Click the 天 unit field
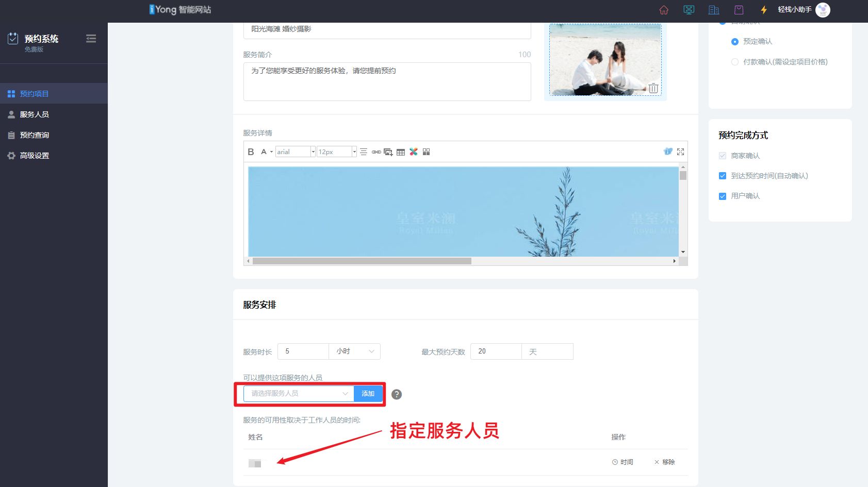The width and height of the screenshot is (868, 487). 548,351
